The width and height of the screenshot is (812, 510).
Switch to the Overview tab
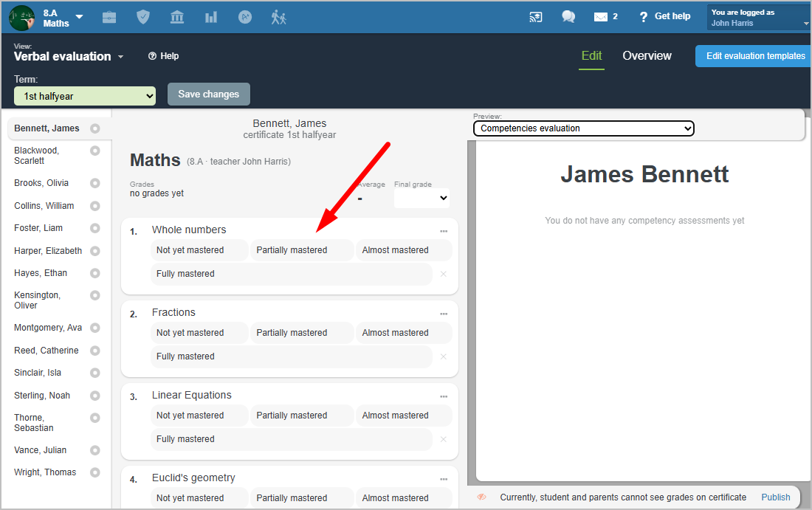tap(647, 56)
